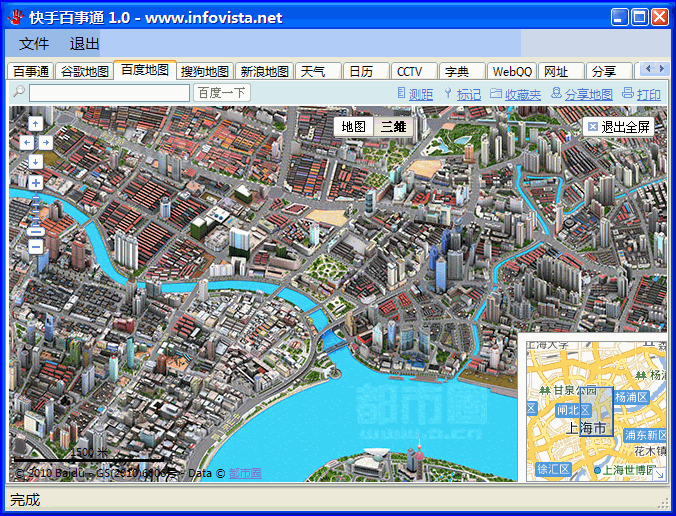Open the 收藏夹 favorites link

click(523, 94)
